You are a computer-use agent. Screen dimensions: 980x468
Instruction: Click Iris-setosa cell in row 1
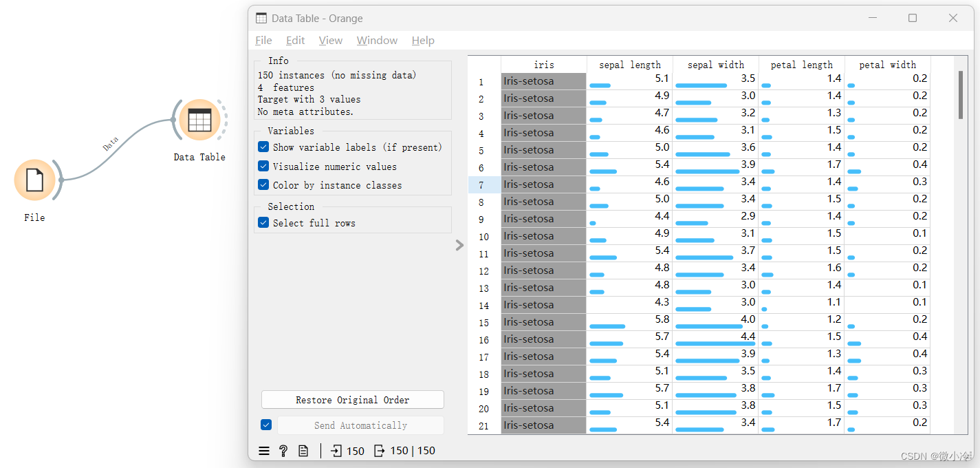click(x=544, y=81)
